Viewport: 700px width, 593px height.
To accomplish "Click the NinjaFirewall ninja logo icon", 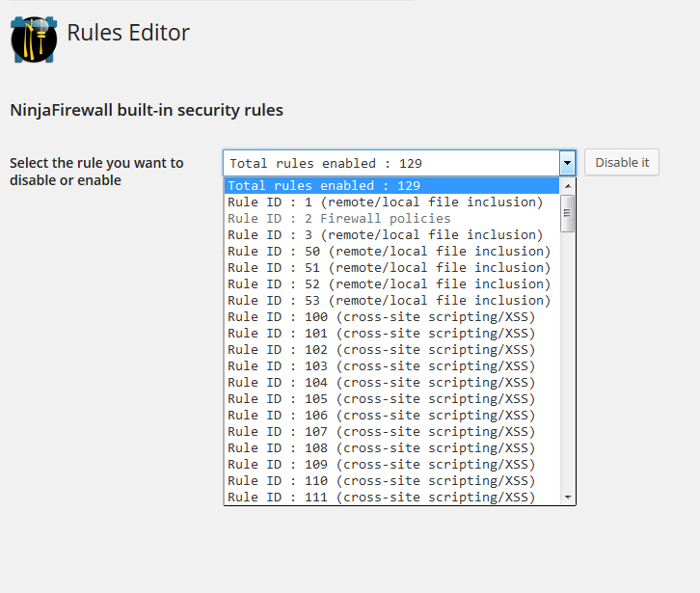I will [34, 40].
